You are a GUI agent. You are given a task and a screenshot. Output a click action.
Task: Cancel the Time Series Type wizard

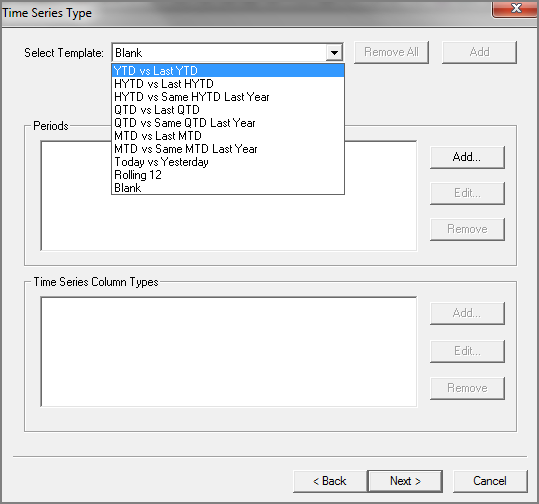(x=490, y=481)
